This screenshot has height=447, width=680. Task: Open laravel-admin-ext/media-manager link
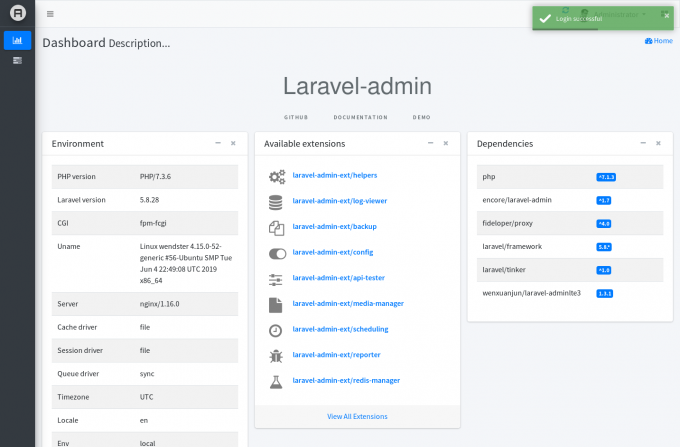pos(348,303)
